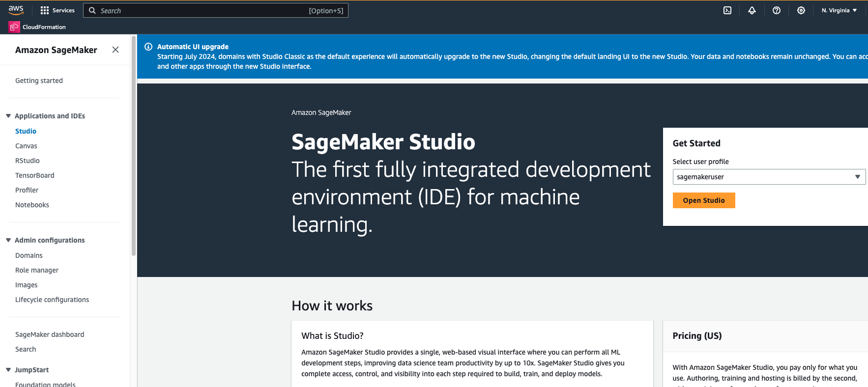
Task: Open Profiler from the side navigation
Action: 27,190
